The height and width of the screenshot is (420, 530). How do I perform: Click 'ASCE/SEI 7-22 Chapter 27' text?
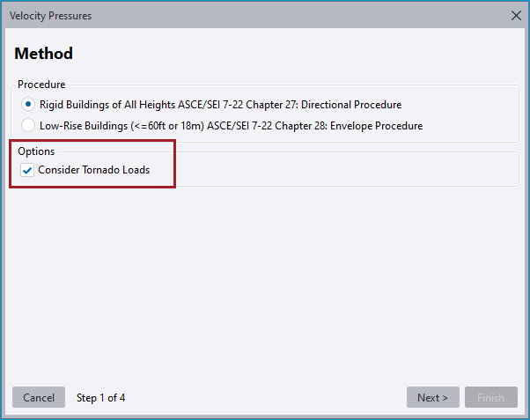pyautogui.click(x=238, y=105)
